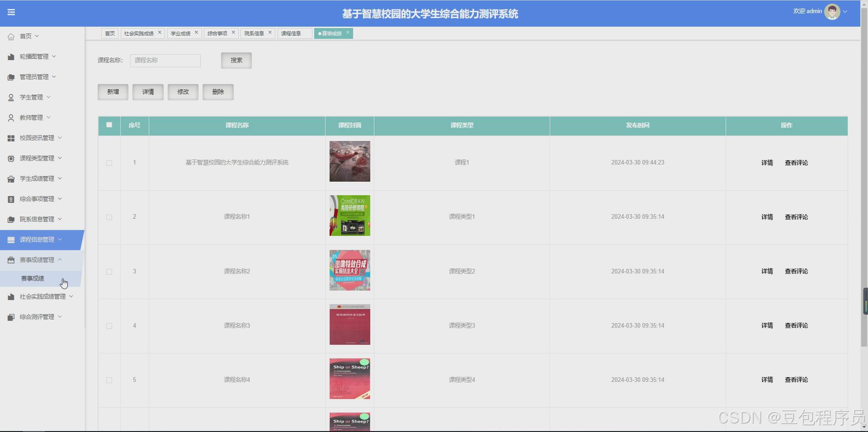Viewport: 868px width, 432px height.
Task: Click the admin avatar in the top right
Action: coord(833,11)
